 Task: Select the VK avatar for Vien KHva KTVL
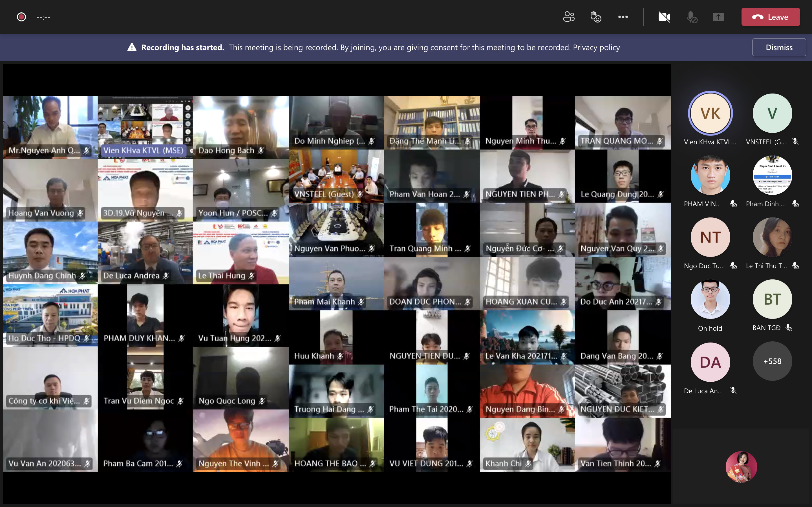(710, 113)
